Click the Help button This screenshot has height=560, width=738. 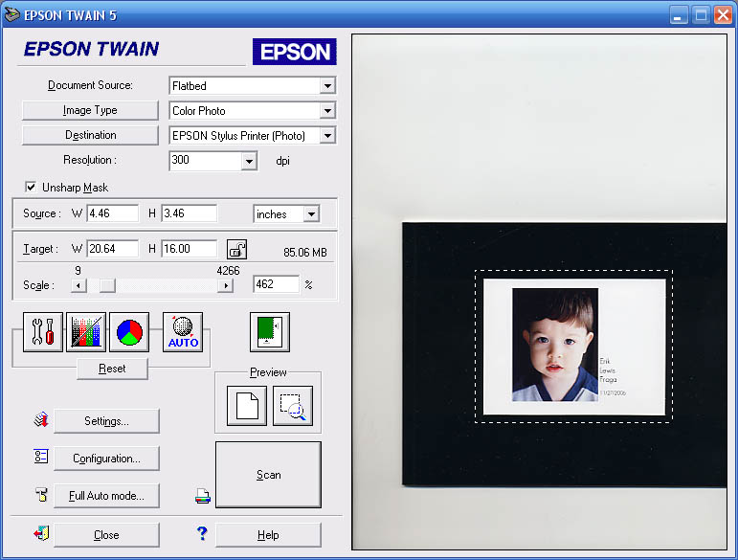268,534
